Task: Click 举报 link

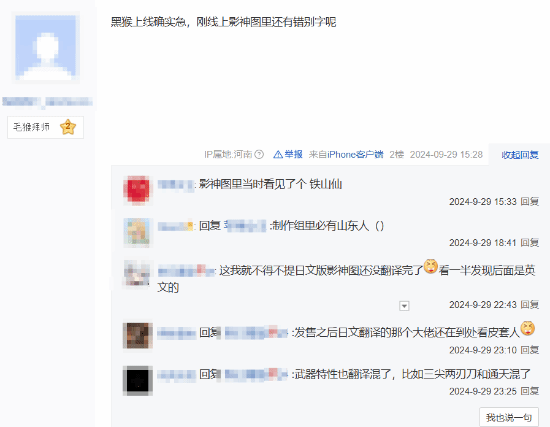Action: point(293,154)
